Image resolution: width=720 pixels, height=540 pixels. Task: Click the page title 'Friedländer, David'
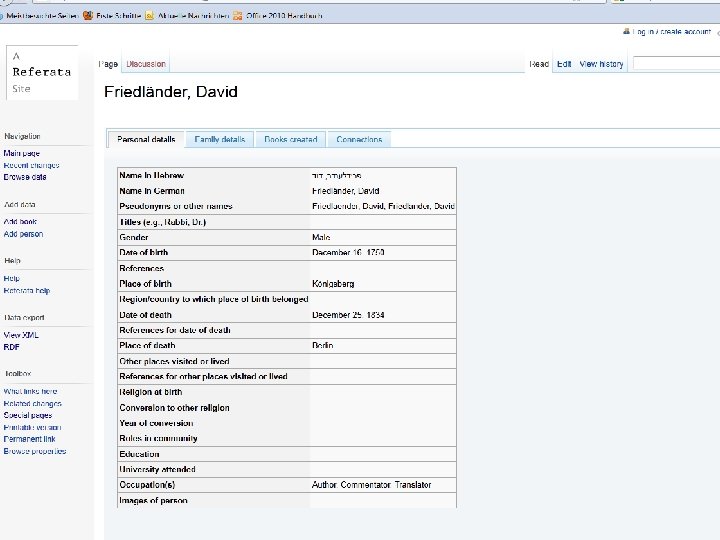click(x=171, y=91)
